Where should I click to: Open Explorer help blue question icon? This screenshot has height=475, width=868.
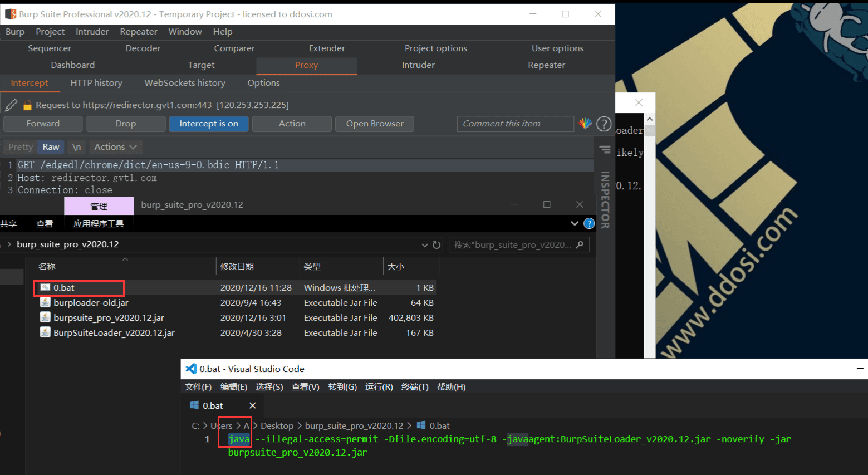[589, 223]
